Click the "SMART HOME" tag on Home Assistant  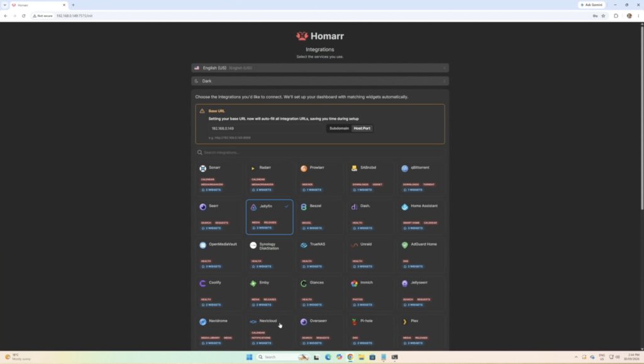[411, 223]
